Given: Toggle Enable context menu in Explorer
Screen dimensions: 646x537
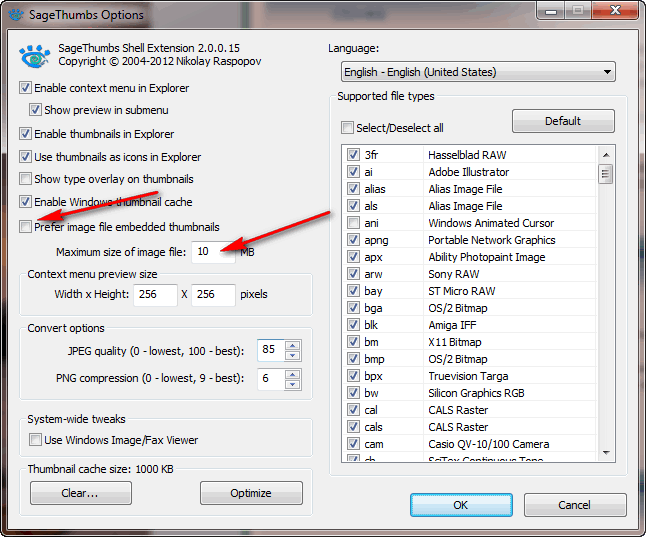Looking at the screenshot, I should point(25,88).
